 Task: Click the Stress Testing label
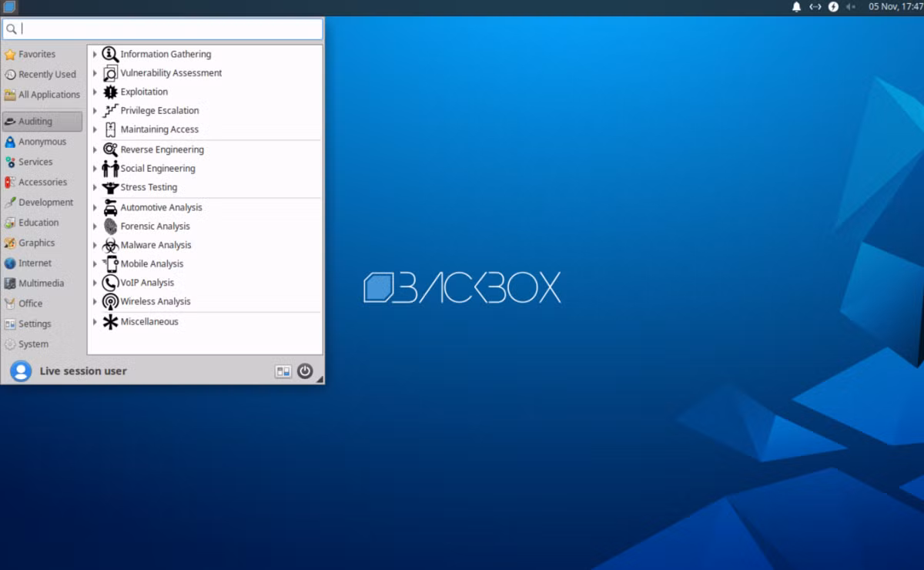pyautogui.click(x=149, y=187)
